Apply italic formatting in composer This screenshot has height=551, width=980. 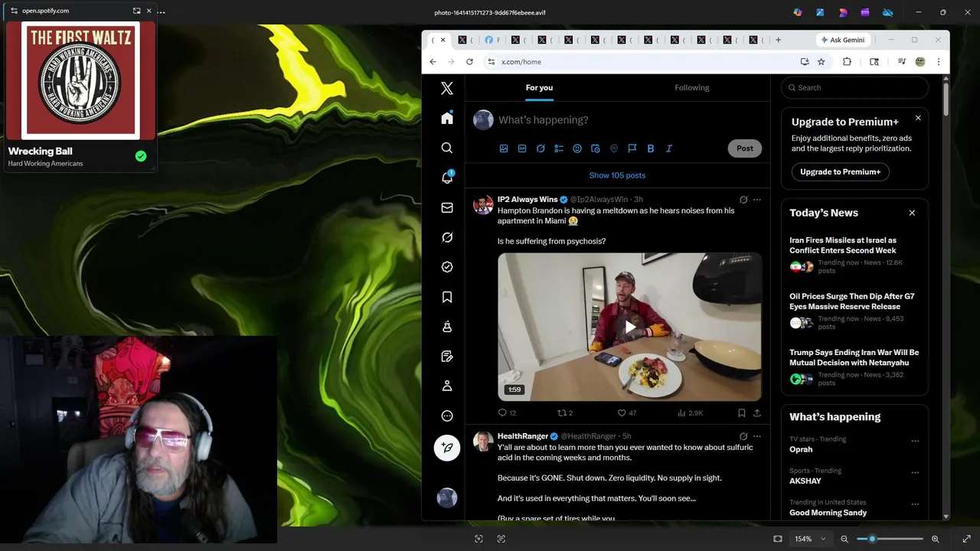(669, 148)
